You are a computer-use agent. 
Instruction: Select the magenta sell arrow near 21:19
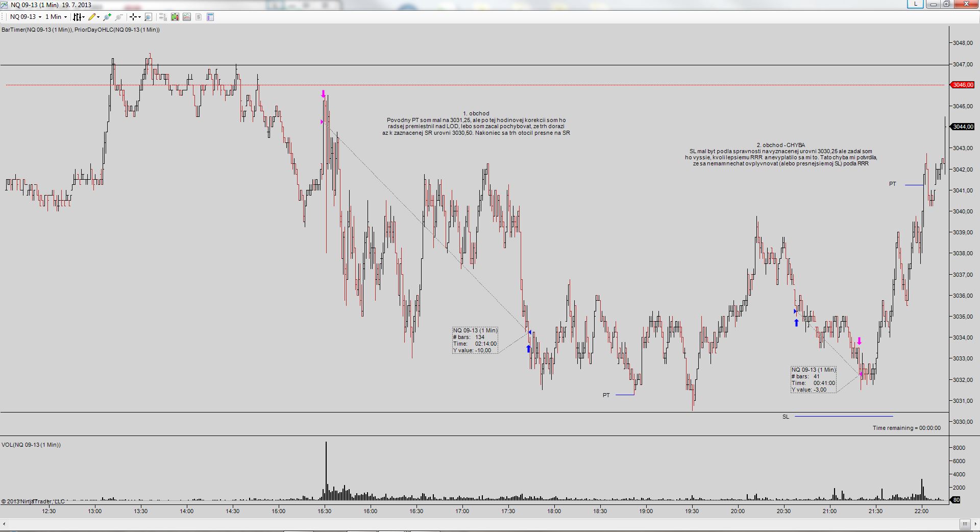[x=860, y=341]
